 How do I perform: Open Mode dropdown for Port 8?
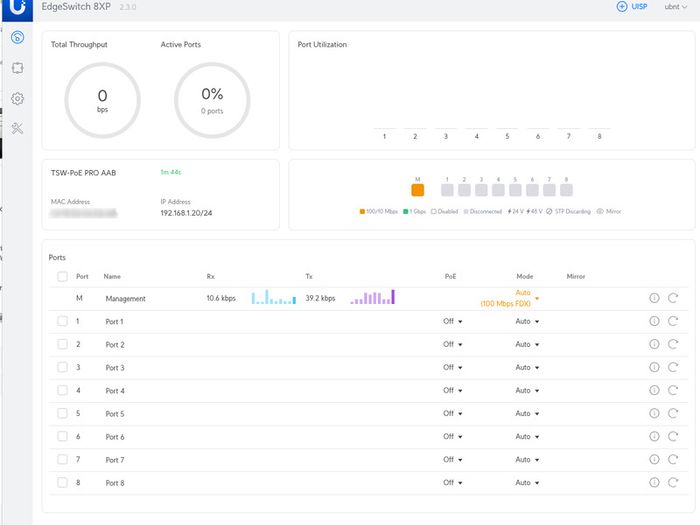(x=527, y=483)
